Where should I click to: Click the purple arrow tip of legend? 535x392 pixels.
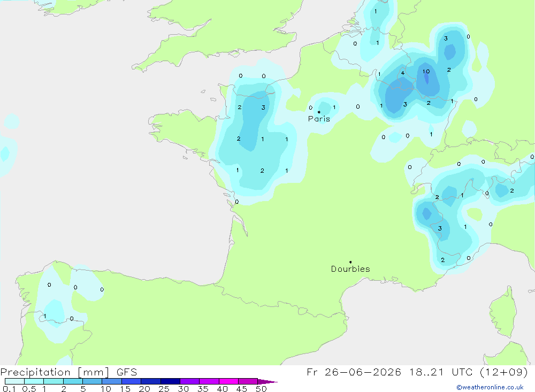tap(267, 382)
